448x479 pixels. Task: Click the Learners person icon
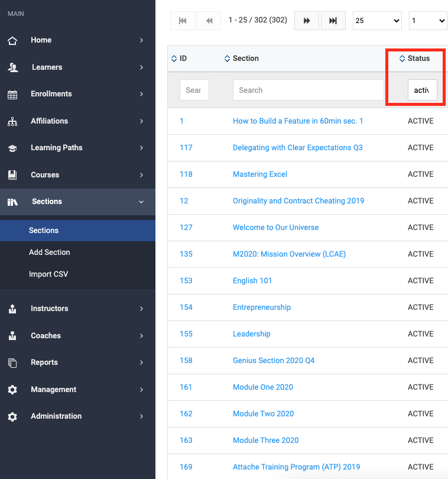(x=12, y=67)
